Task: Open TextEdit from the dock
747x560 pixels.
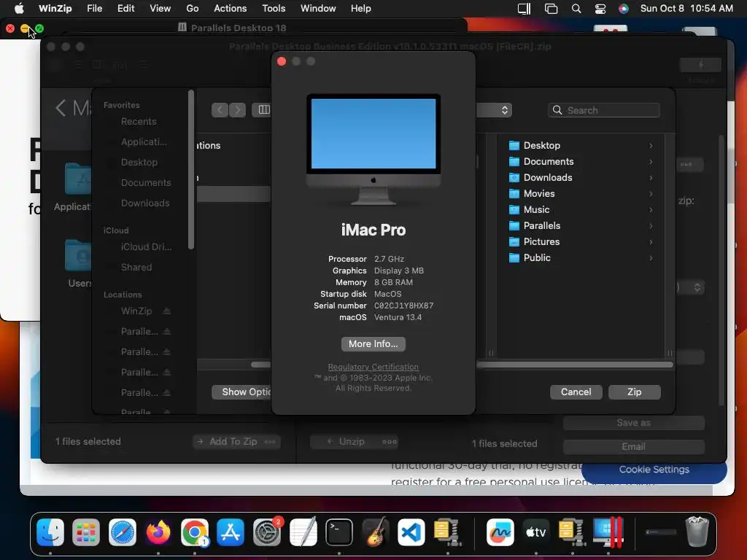Action: 303,532
